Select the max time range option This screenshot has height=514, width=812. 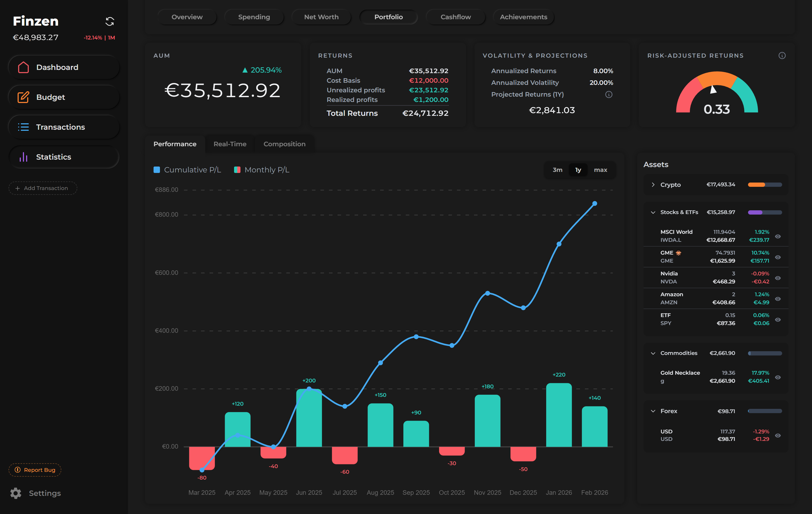(x=601, y=170)
